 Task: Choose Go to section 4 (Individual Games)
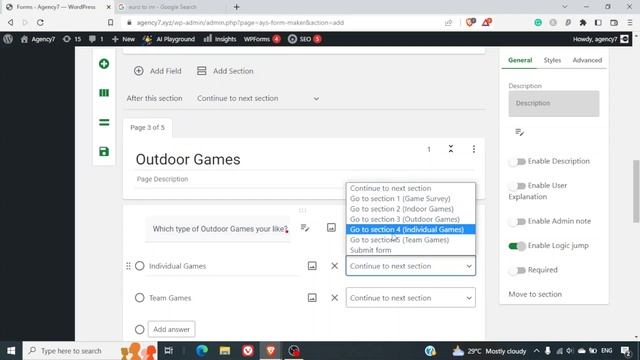click(x=411, y=229)
